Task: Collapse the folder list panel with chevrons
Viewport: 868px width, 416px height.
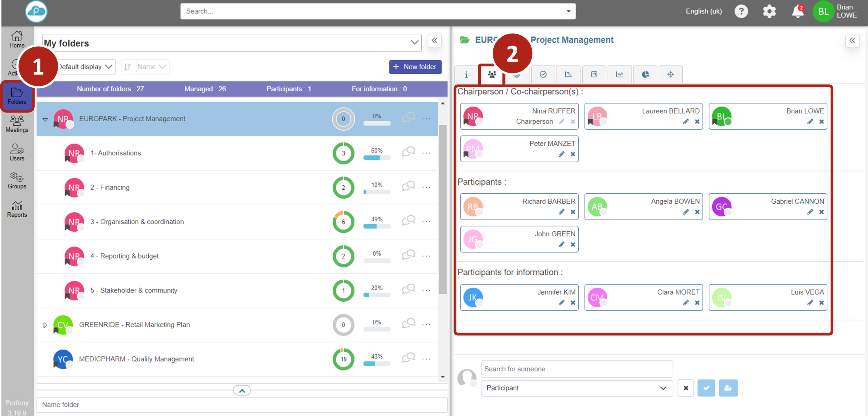Action: (x=434, y=41)
